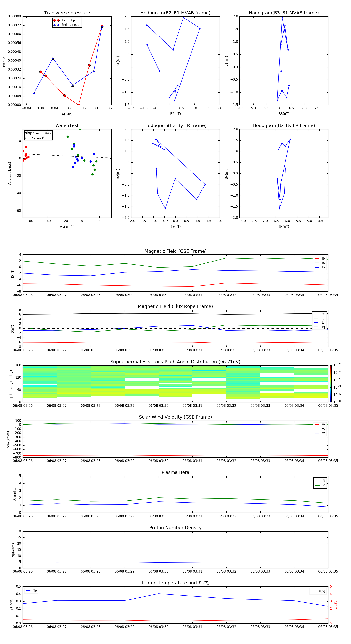Click the 10^-26 colorbar label
The width and height of the screenshot is (351, 644).
pos(337,365)
